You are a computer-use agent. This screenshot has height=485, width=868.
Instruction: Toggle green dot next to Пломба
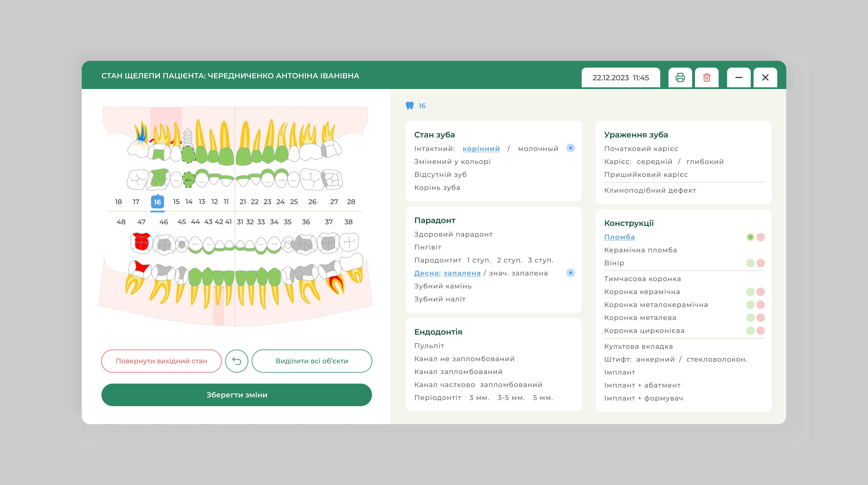tap(750, 237)
